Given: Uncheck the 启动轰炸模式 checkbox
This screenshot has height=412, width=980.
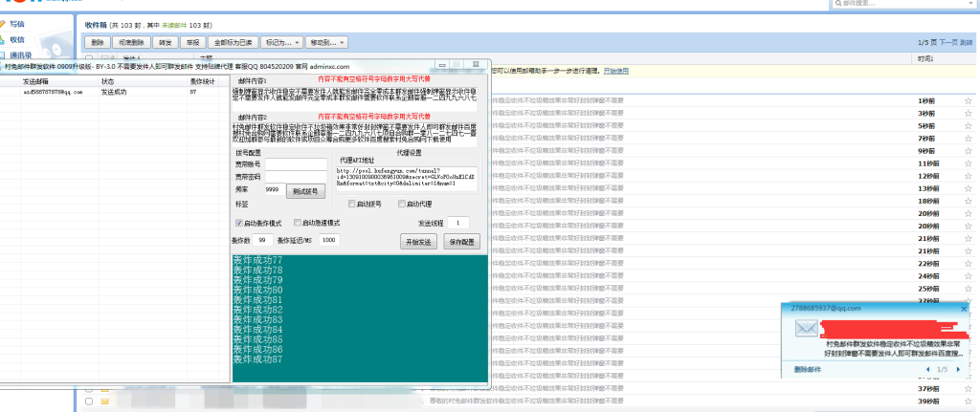Looking at the screenshot, I should (239, 223).
